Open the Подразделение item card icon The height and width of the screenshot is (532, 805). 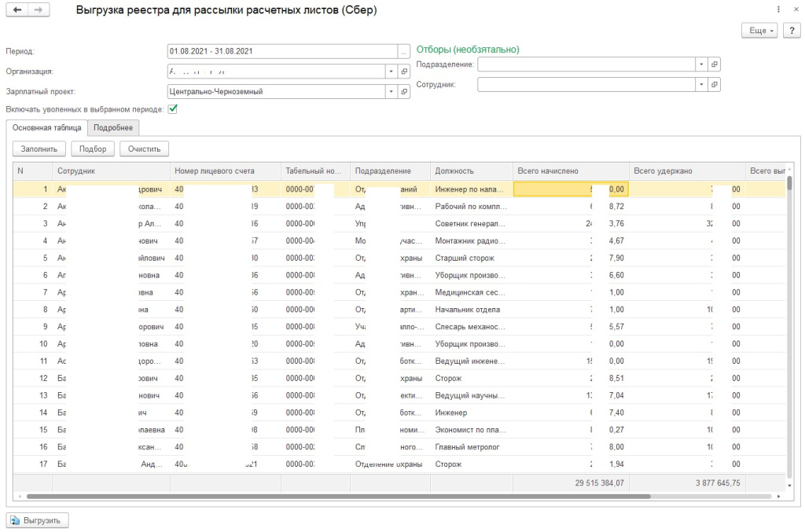[715, 64]
